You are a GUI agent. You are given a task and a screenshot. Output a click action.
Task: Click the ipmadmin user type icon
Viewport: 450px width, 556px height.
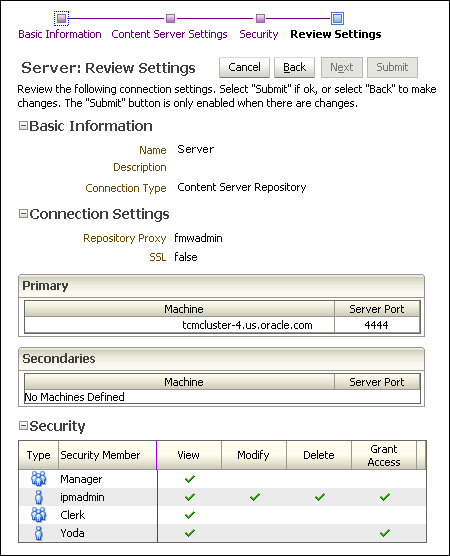39,497
